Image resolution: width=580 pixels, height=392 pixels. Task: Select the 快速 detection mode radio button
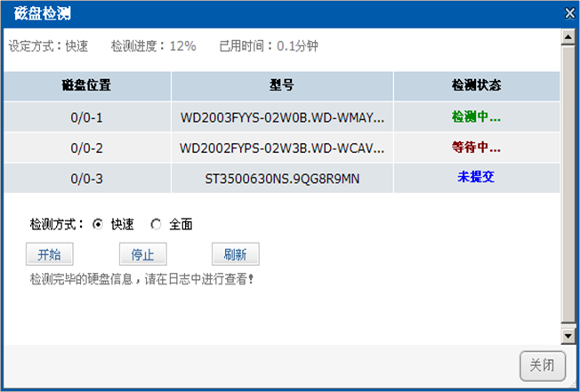point(98,224)
